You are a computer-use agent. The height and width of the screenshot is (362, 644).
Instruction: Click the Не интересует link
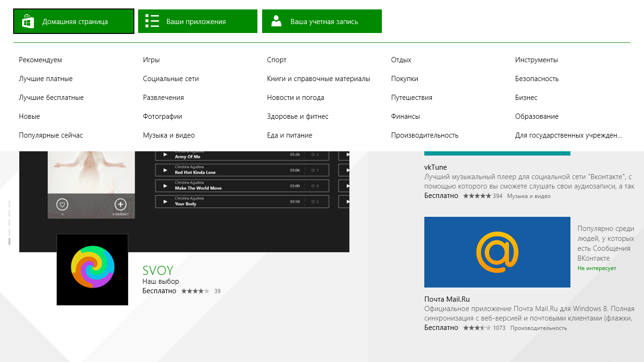[x=596, y=268]
